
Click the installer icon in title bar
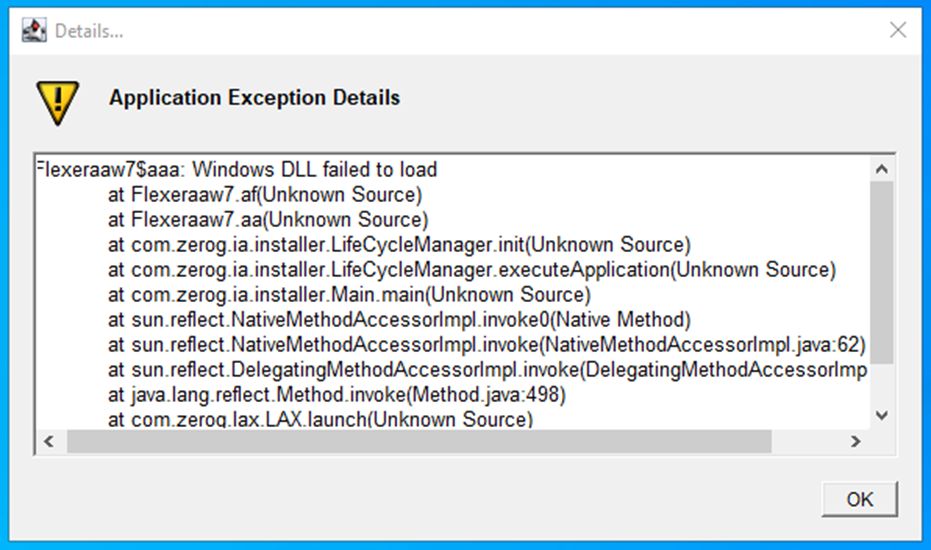pyautogui.click(x=35, y=30)
